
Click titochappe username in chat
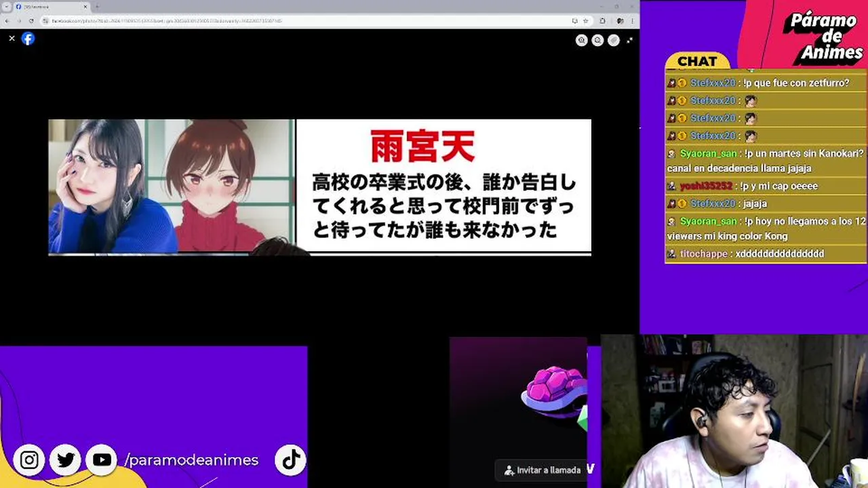pyautogui.click(x=703, y=254)
